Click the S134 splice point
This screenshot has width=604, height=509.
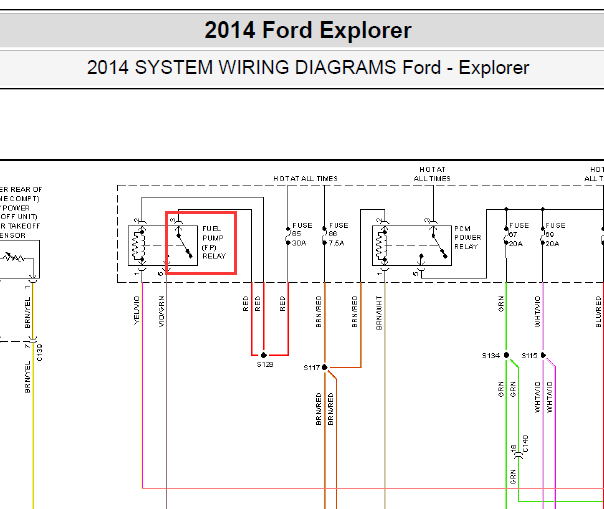coord(506,355)
